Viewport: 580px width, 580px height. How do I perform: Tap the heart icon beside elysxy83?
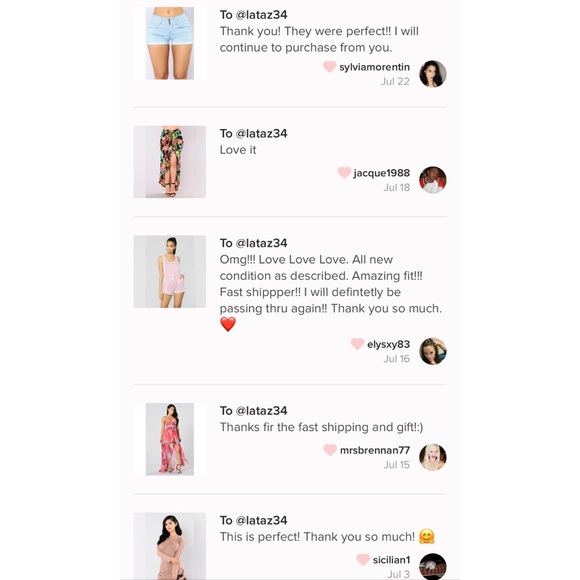point(357,344)
